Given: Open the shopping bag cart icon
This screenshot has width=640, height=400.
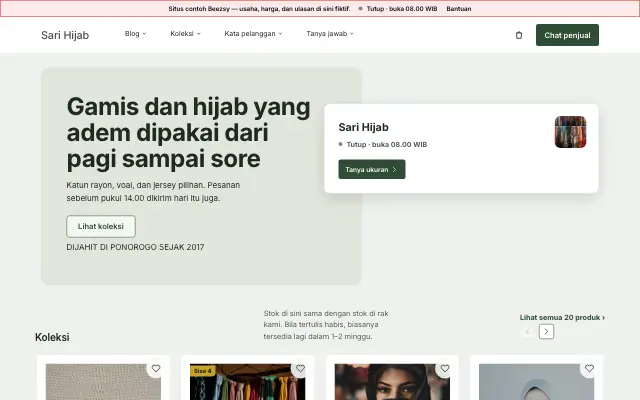Looking at the screenshot, I should (x=519, y=35).
